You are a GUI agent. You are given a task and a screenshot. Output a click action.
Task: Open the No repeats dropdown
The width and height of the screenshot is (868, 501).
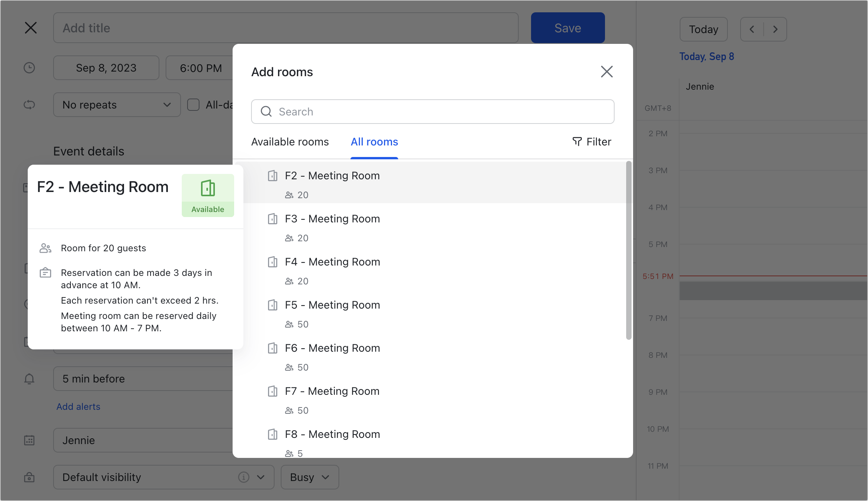click(117, 105)
